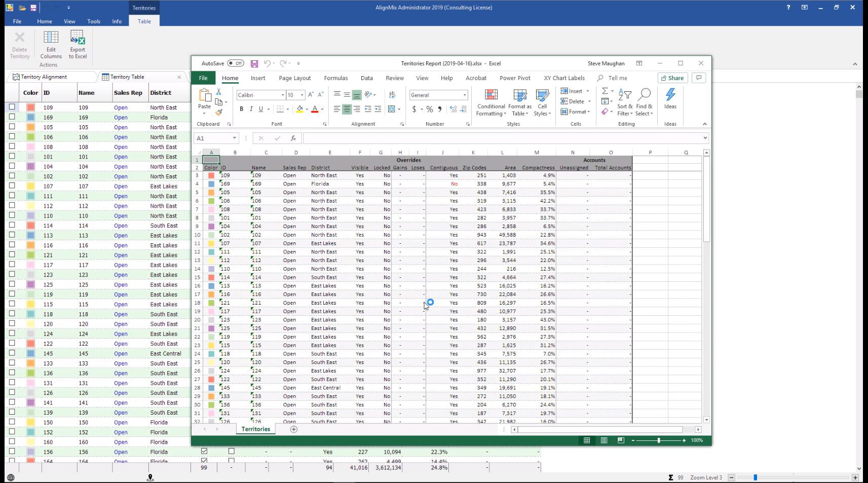The width and height of the screenshot is (868, 483).
Task: Click the Merge & Center icon
Action: 391,109
